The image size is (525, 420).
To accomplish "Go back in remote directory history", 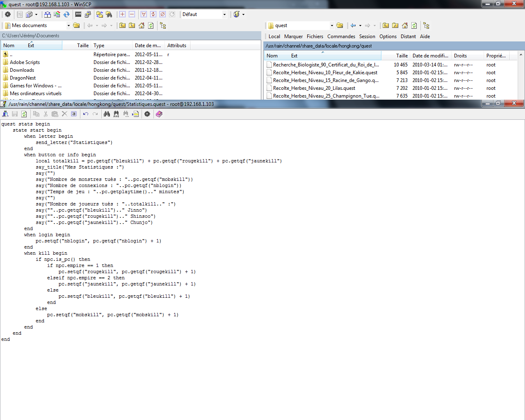I will (x=353, y=25).
